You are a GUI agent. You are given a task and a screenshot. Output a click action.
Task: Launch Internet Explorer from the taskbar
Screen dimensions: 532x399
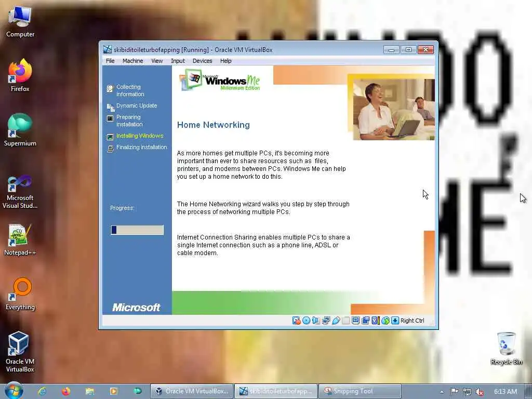42,391
